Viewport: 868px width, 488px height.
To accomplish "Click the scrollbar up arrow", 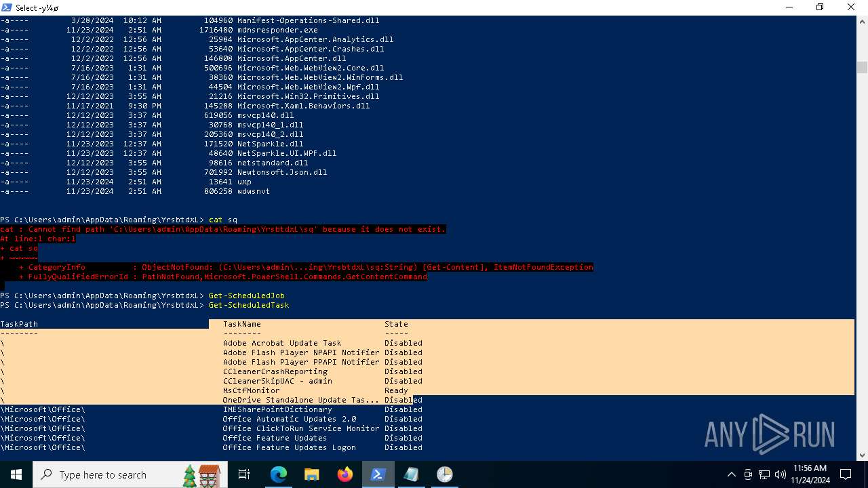I will [862, 21].
